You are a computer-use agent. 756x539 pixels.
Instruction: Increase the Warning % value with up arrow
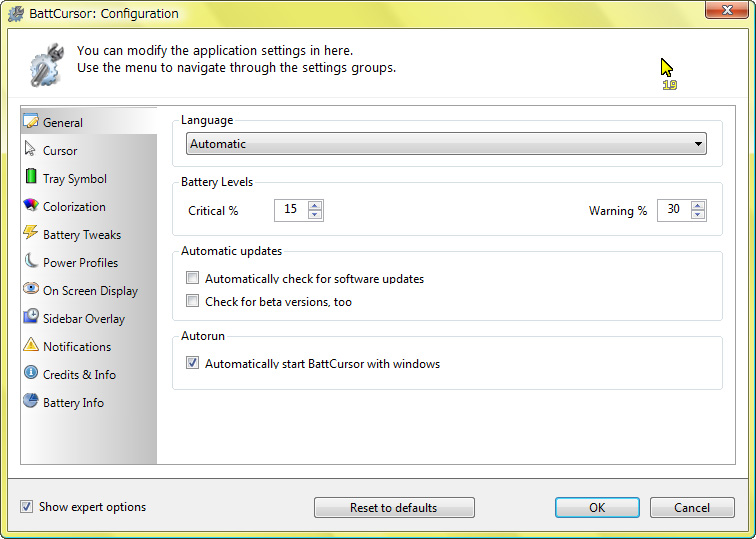click(x=698, y=205)
